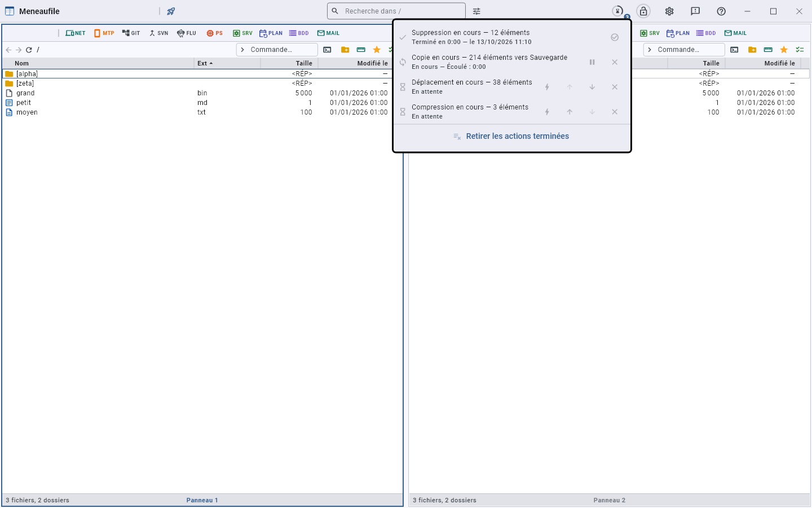Open SVN tool in Panneau 1 toolbar
The height and width of the screenshot is (508, 812).
158,33
